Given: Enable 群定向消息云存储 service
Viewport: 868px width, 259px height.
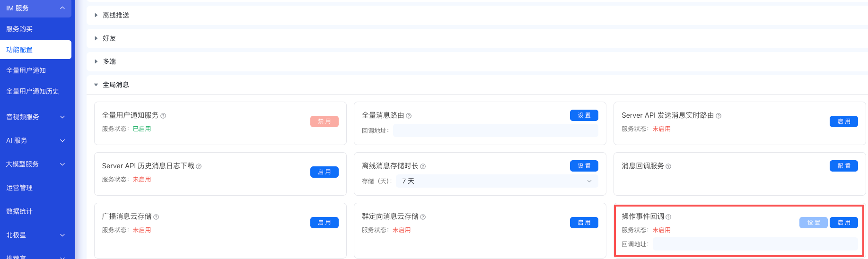Looking at the screenshot, I should point(584,223).
